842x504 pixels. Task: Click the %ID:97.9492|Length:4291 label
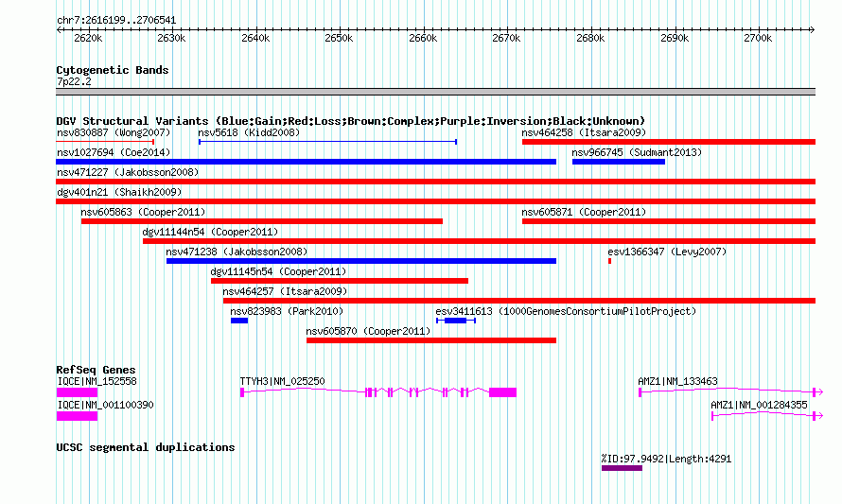pos(666,459)
